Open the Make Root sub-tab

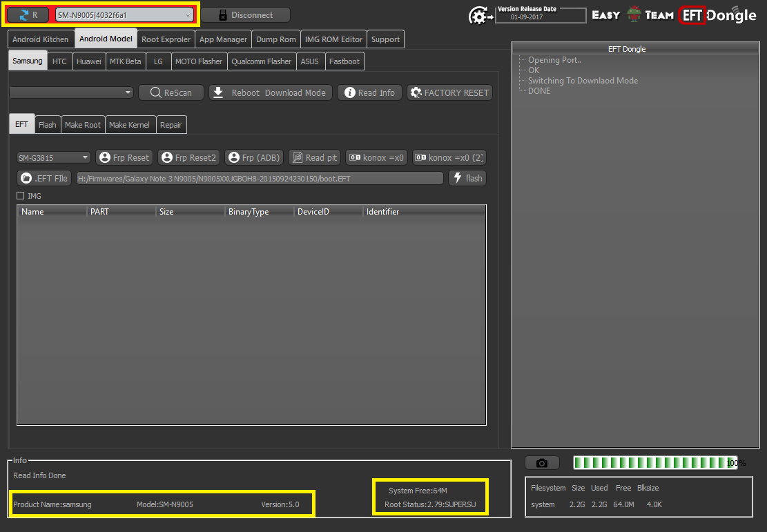pyautogui.click(x=83, y=125)
